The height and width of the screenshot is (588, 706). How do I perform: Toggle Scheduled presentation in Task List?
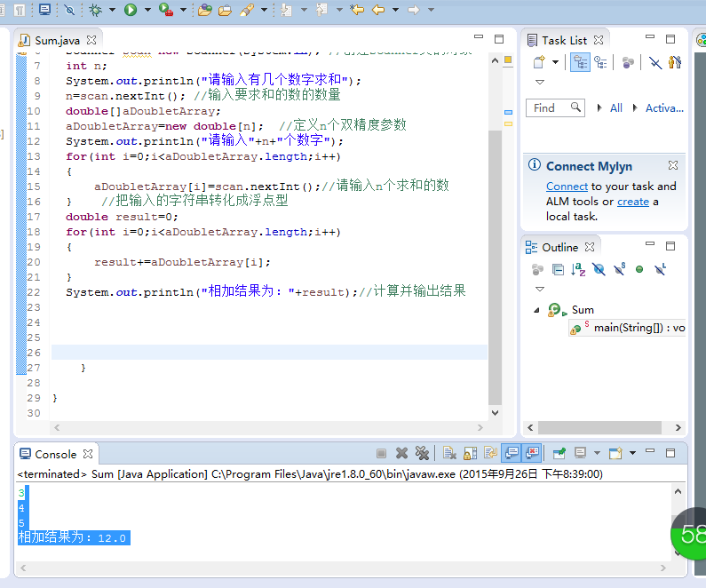tap(600, 62)
